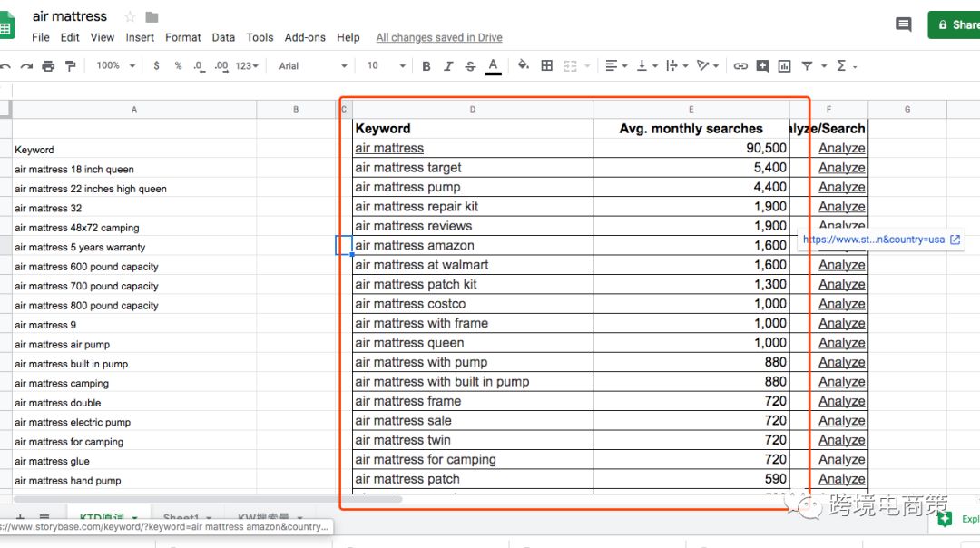Click the insert link icon
Screen dimensions: 980x548
pyautogui.click(x=740, y=66)
